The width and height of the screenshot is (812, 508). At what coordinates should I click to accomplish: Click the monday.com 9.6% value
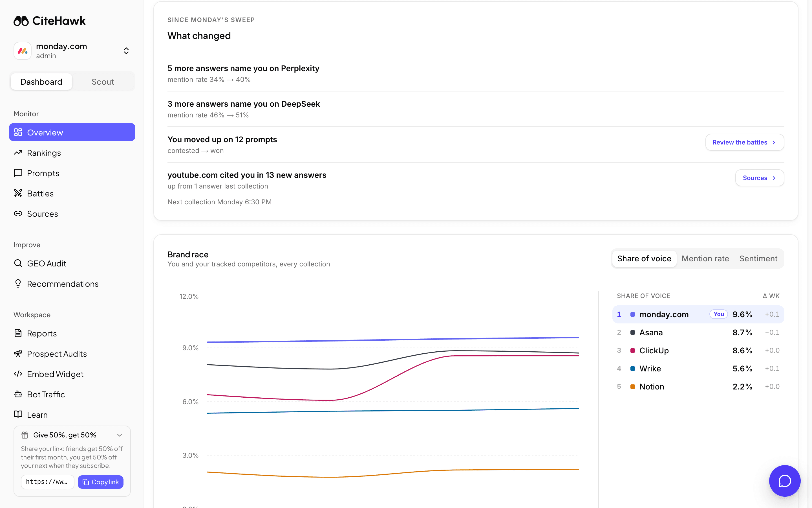click(x=742, y=314)
